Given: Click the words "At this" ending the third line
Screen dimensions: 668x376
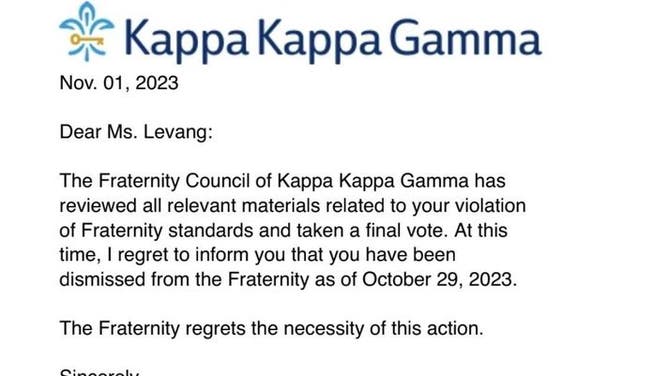Looking at the screenshot, I should (x=481, y=230).
